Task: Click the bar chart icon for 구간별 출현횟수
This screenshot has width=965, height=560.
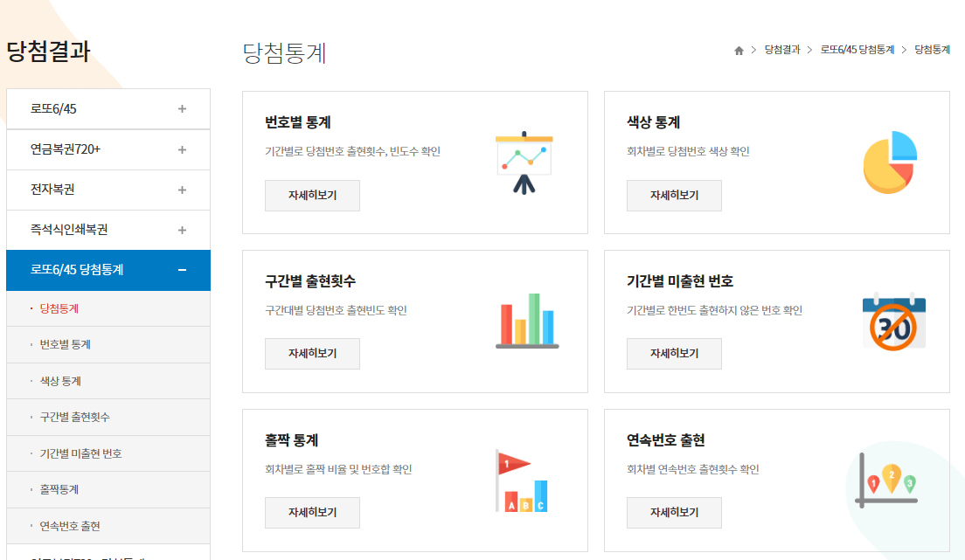Action: coord(527,321)
